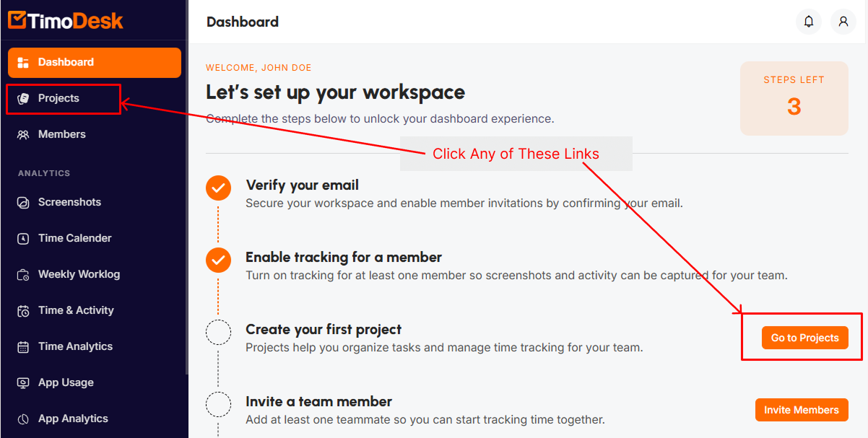Click the App Analytics sidebar icon

pos(23,419)
